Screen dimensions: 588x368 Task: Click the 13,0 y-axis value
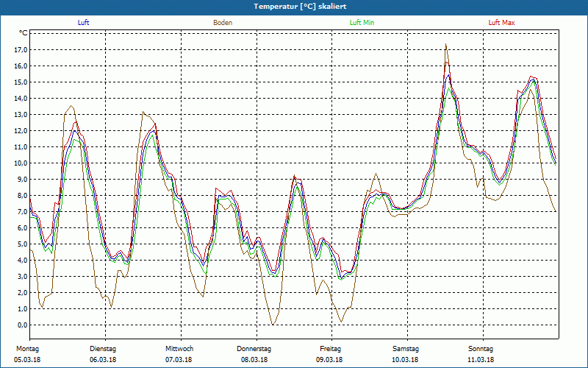pos(21,115)
